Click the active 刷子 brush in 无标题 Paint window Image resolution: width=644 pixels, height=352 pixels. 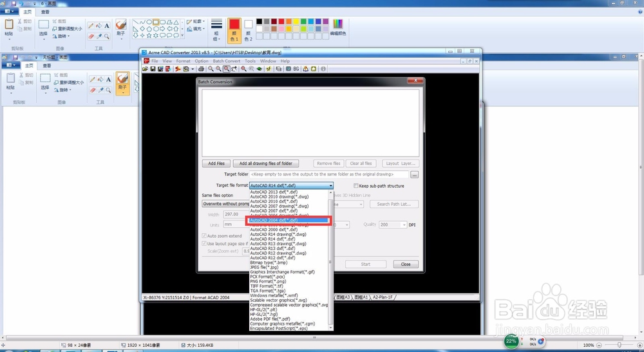point(122,83)
